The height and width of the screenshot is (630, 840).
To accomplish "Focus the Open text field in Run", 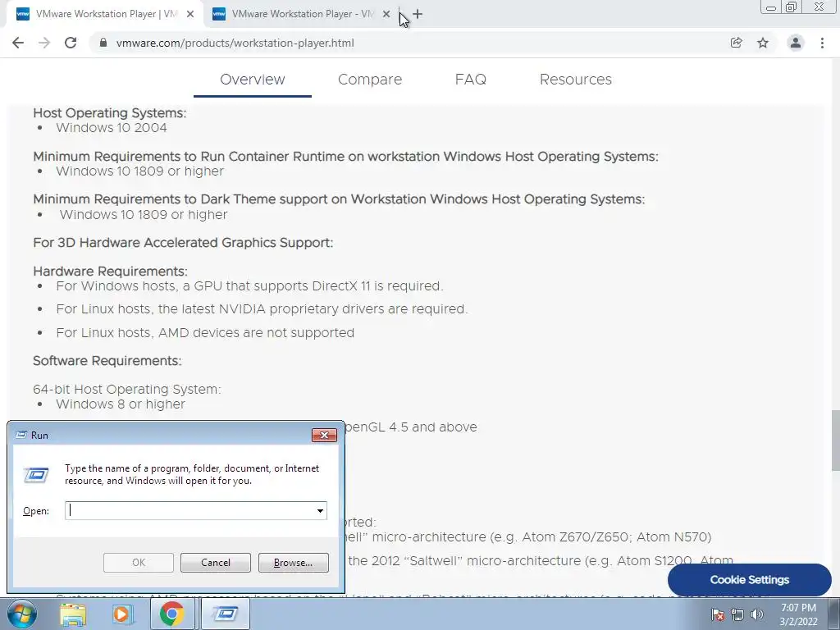I will point(190,510).
